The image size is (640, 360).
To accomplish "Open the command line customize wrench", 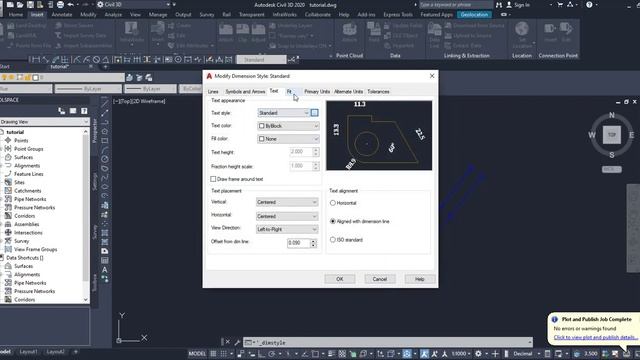I will click(237, 342).
